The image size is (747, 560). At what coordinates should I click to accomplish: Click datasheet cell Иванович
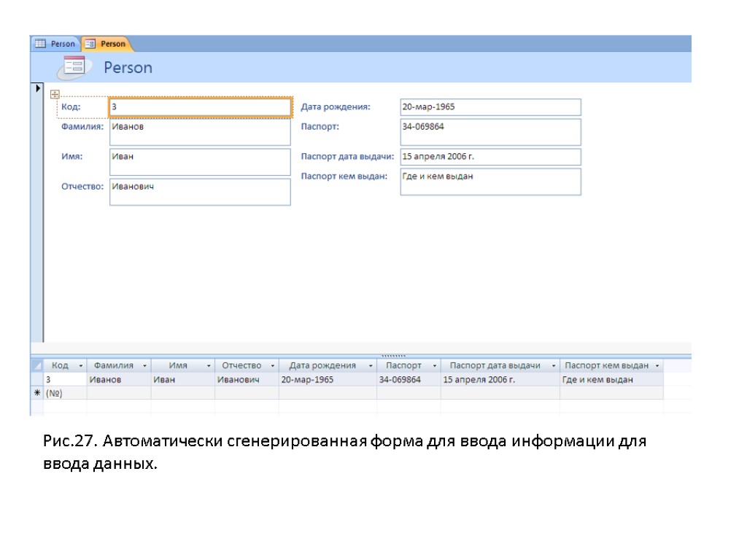pyautogui.click(x=247, y=379)
